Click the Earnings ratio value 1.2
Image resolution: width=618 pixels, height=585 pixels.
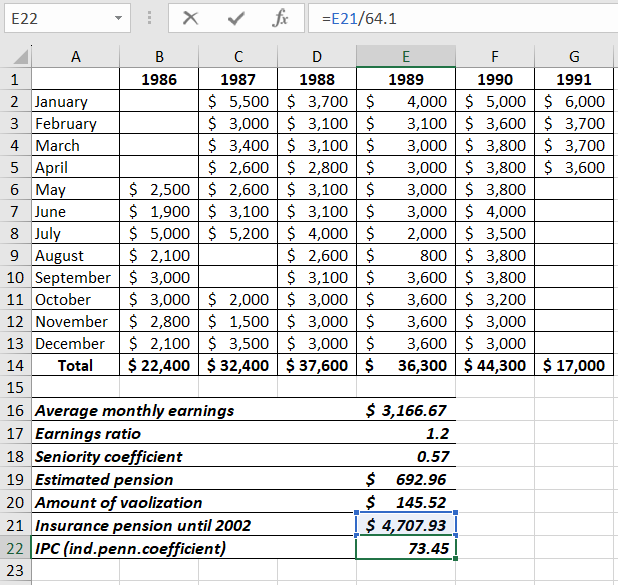click(x=406, y=433)
